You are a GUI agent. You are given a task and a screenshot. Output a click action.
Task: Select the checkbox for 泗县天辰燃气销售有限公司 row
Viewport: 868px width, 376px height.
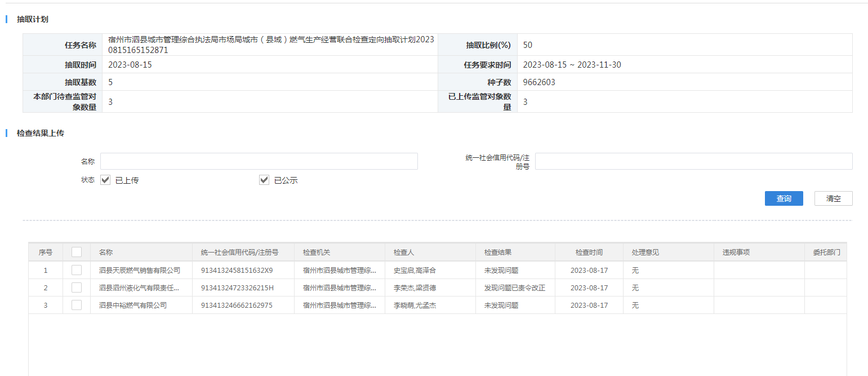pos(77,270)
